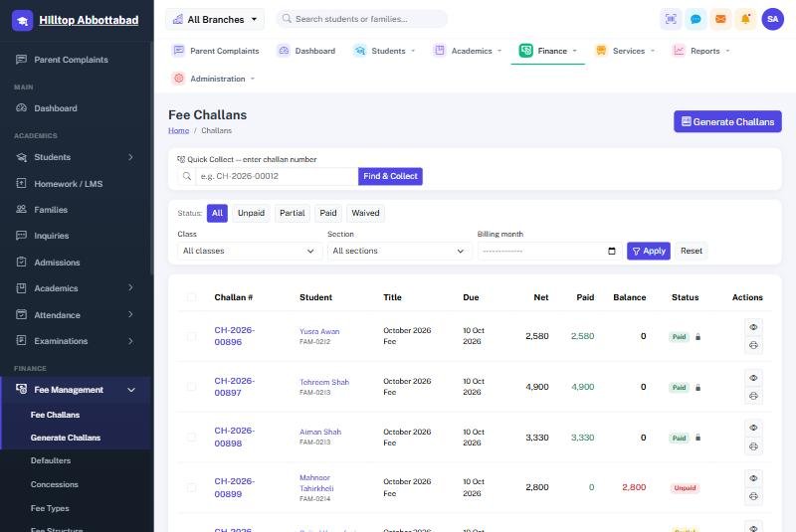
Task: Click the search magnifier in Quick Collect
Action: point(187,176)
